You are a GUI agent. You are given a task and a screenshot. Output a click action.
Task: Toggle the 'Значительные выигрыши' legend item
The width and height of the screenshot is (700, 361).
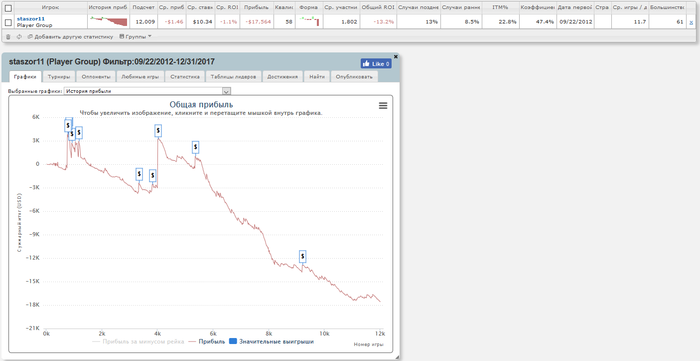click(271, 342)
